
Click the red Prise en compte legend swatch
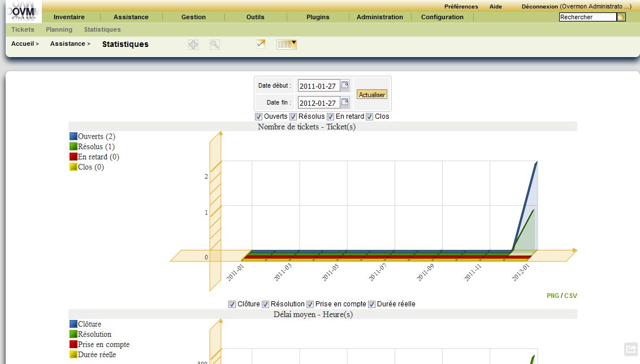73,344
